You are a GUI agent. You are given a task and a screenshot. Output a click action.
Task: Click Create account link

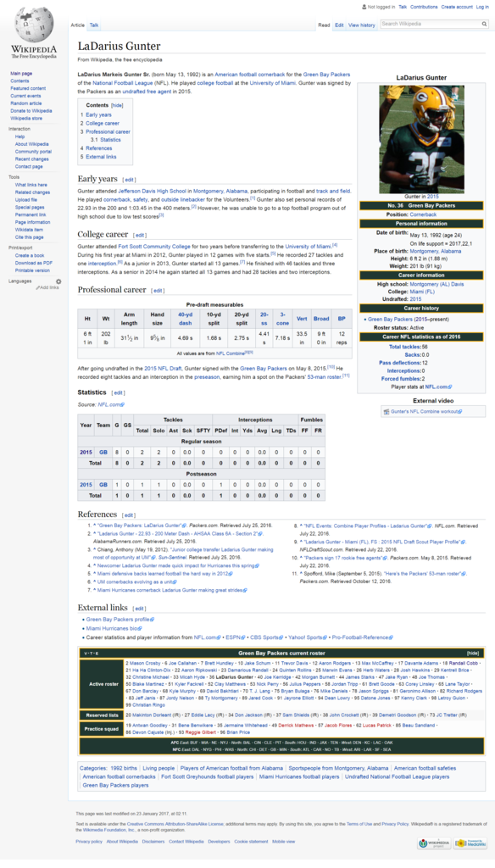457,7
